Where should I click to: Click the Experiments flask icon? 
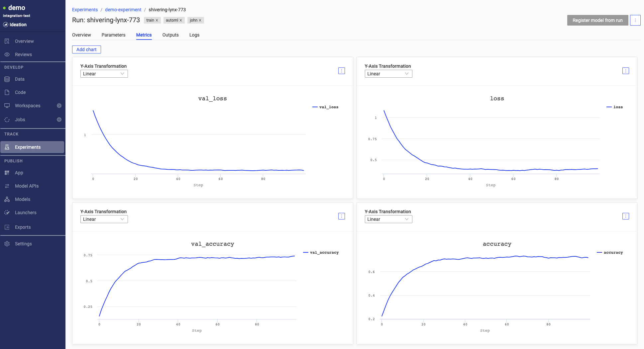pyautogui.click(x=7, y=147)
